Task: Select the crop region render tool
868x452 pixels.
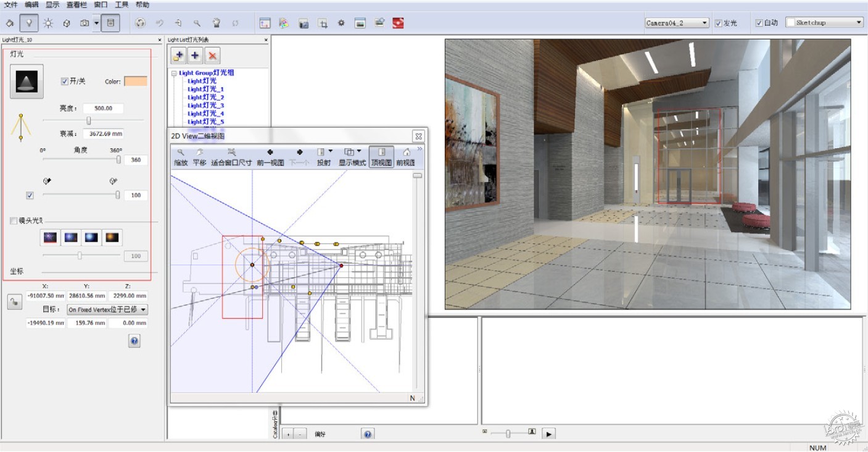Action: pos(323,23)
